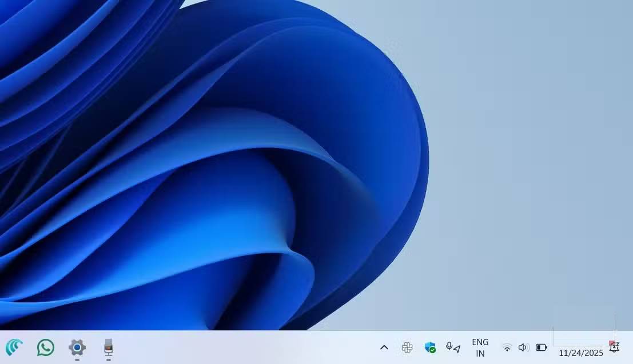The image size is (633, 364).
Task: Open the calendar by clicking 11/24/2025
Action: tap(582, 354)
